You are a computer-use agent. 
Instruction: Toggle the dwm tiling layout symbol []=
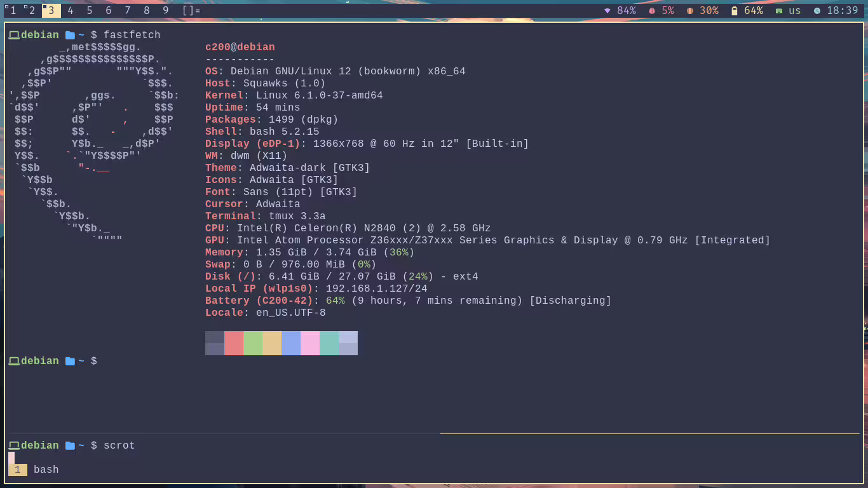pos(191,11)
